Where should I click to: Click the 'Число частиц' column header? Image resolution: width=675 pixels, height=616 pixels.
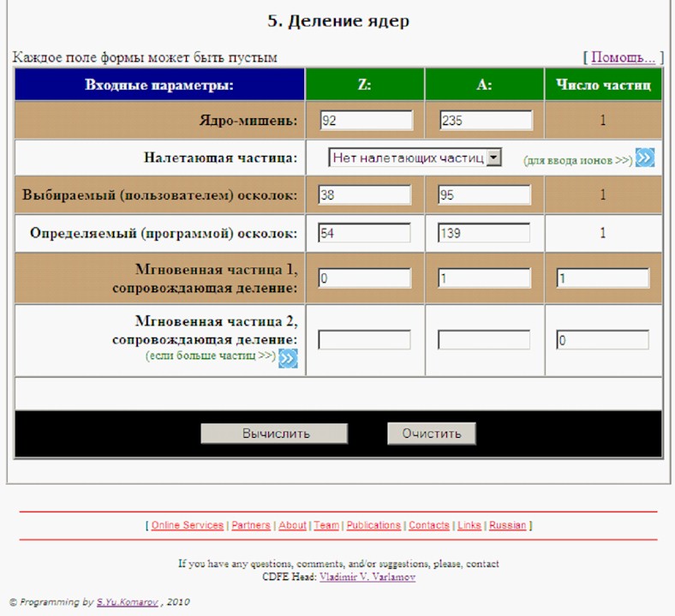pyautogui.click(x=603, y=84)
